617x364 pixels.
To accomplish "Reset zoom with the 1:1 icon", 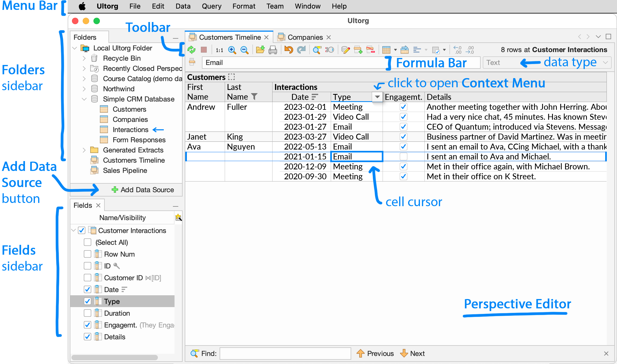I will pos(219,50).
